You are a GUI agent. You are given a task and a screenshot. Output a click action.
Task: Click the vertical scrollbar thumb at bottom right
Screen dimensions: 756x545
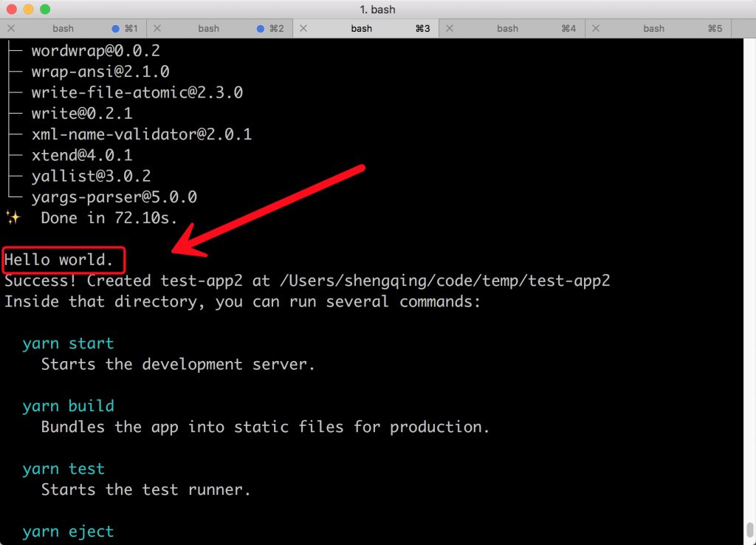[750, 531]
